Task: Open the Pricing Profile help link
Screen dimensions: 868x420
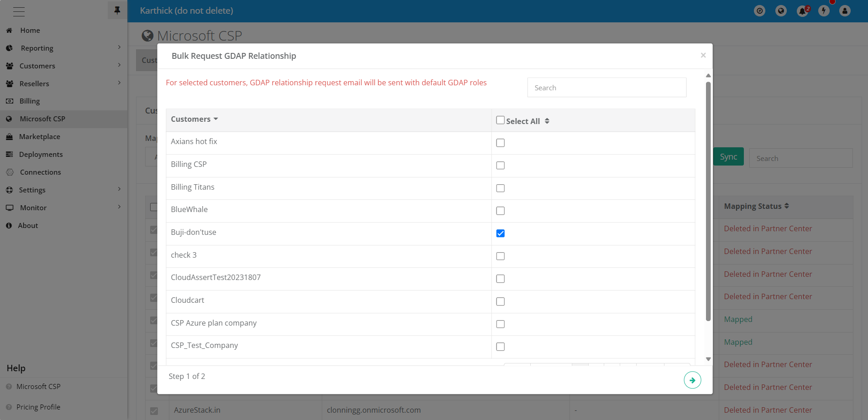Action: tap(38, 407)
